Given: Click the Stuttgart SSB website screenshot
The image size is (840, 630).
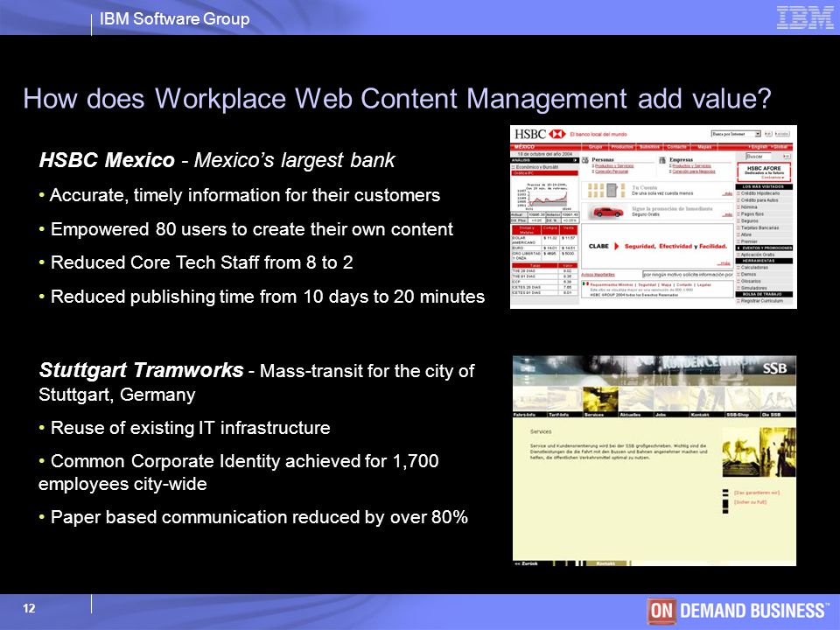Looking at the screenshot, I should (654, 461).
